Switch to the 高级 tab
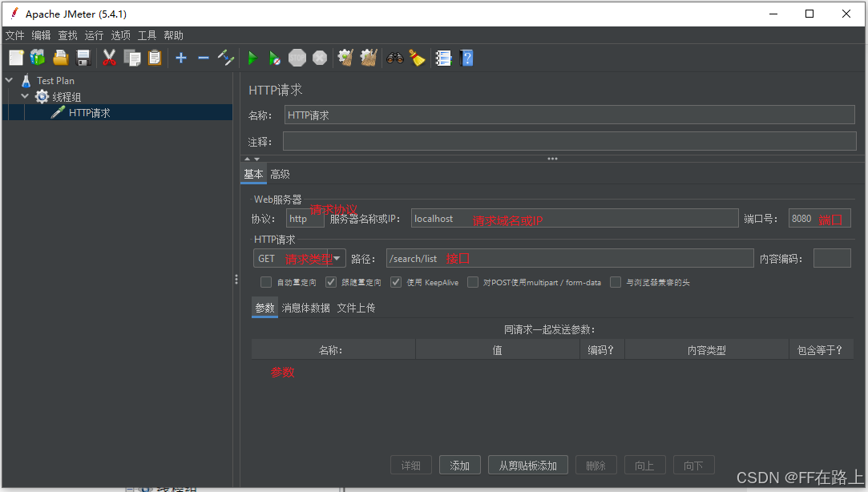 [280, 175]
